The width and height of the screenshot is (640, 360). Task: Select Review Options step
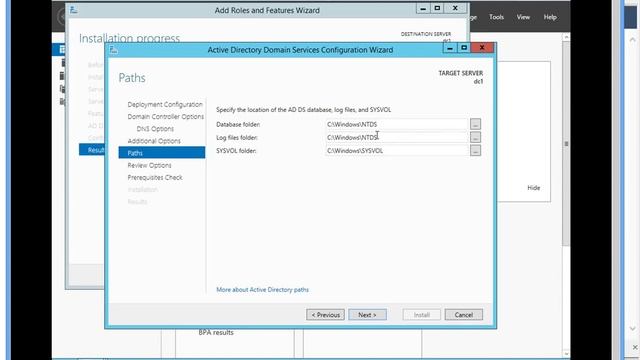(x=149, y=165)
